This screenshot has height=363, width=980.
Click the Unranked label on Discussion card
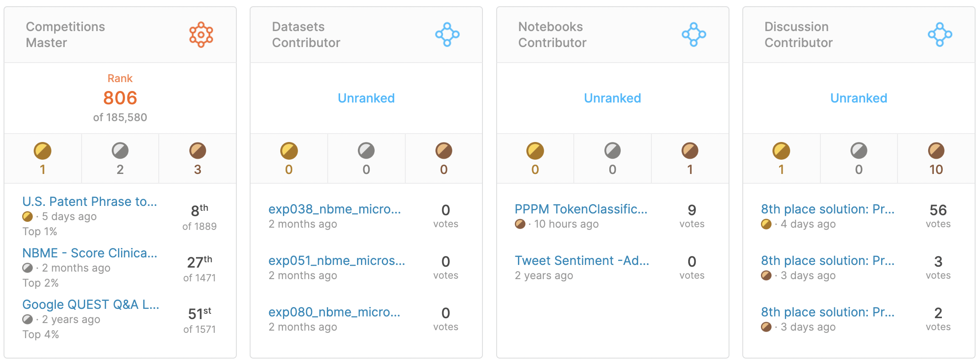(x=858, y=98)
